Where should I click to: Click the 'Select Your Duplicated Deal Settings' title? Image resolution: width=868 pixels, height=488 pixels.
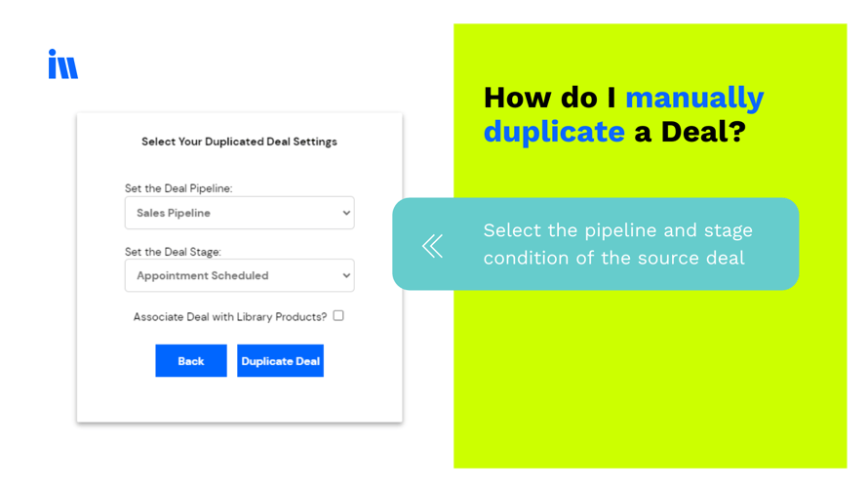coord(239,142)
